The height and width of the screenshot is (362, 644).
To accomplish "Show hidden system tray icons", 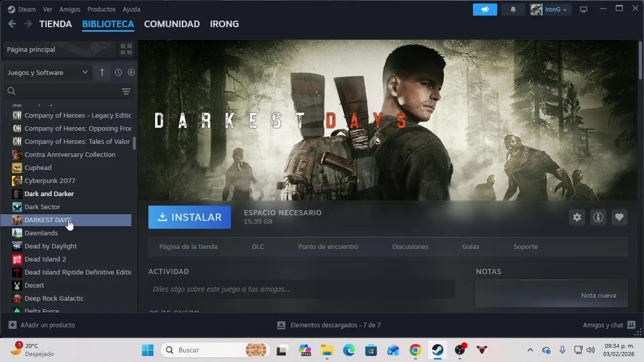I will [x=530, y=350].
